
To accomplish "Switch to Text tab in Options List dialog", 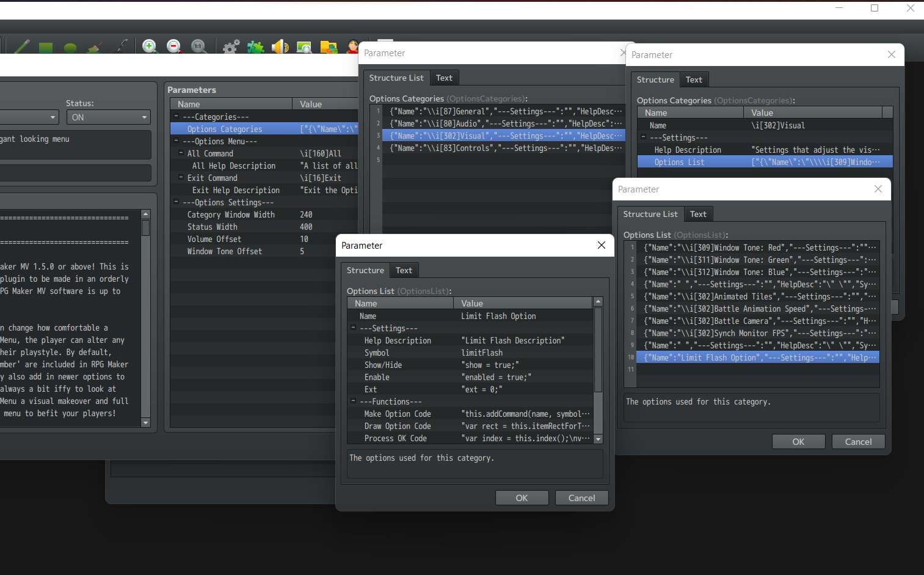I will pos(698,214).
